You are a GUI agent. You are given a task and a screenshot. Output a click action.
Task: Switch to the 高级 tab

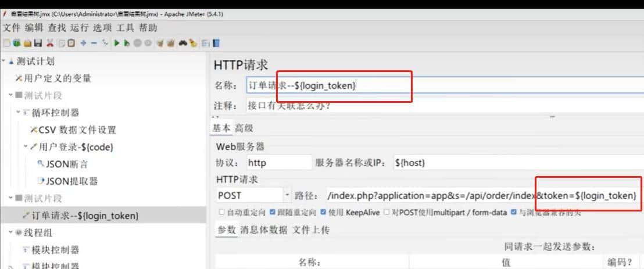pos(244,128)
